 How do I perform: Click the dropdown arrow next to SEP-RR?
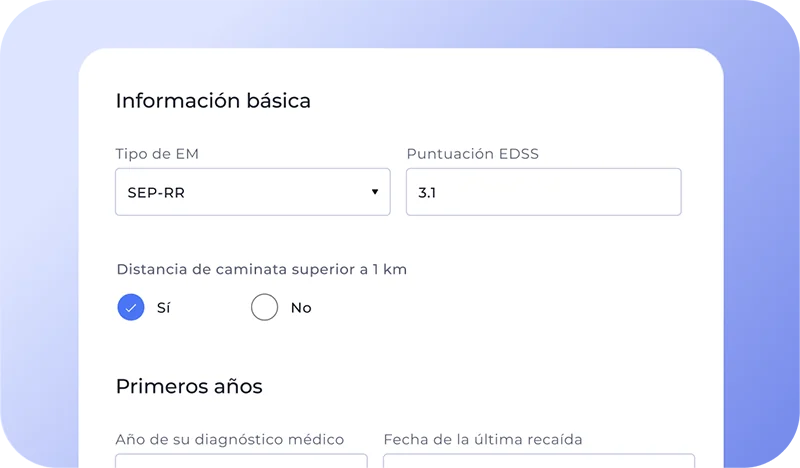(375, 192)
